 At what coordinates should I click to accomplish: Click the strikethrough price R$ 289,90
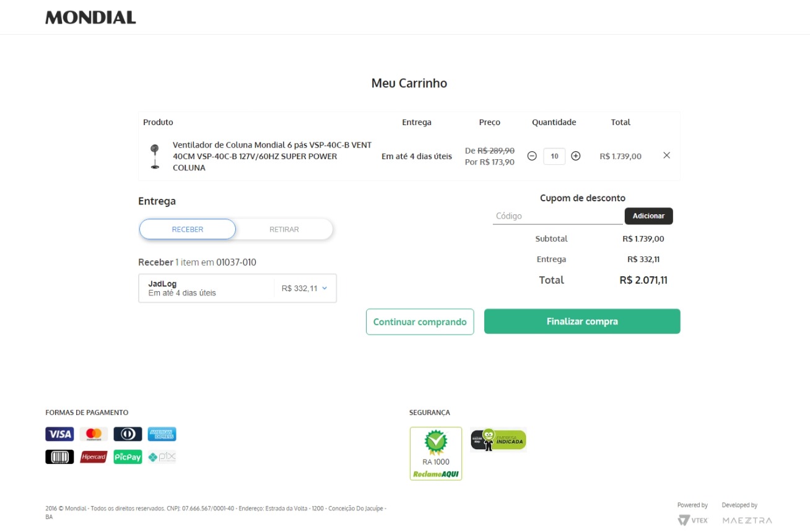[x=496, y=150]
